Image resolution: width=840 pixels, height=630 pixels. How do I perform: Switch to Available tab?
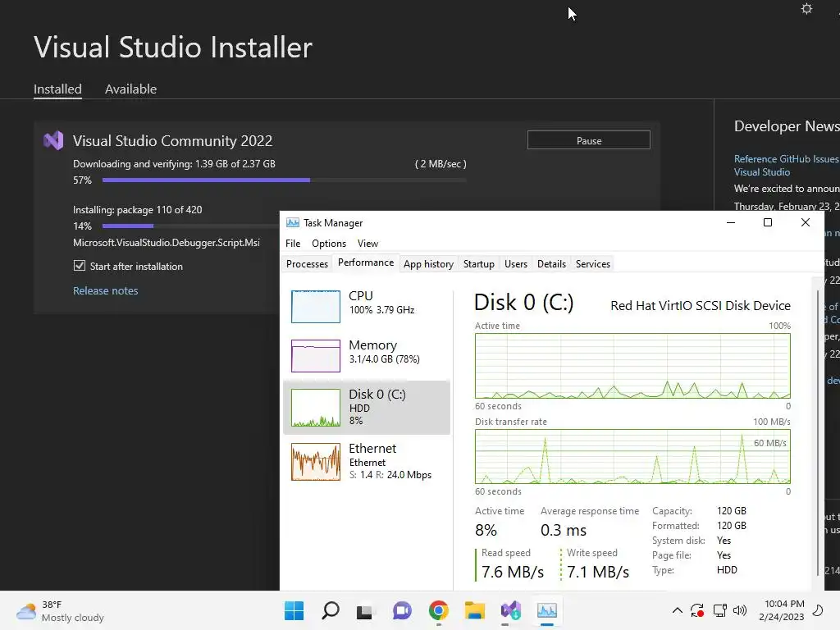click(130, 89)
